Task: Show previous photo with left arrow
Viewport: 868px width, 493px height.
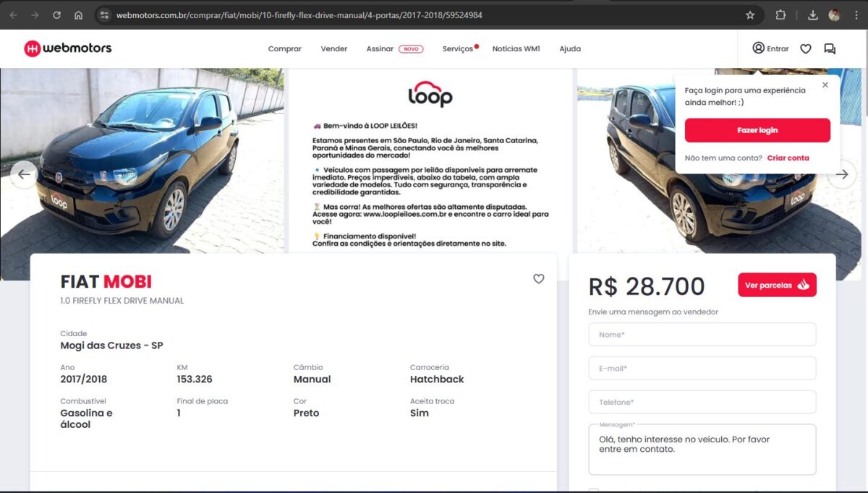Action: pos(25,174)
